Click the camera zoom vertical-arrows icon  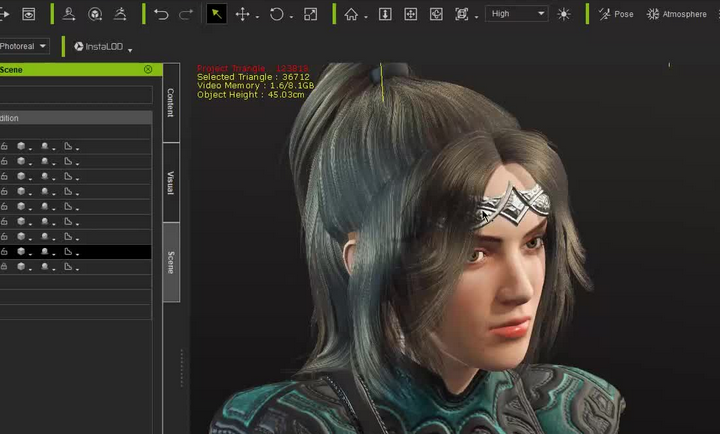pyautogui.click(x=385, y=14)
